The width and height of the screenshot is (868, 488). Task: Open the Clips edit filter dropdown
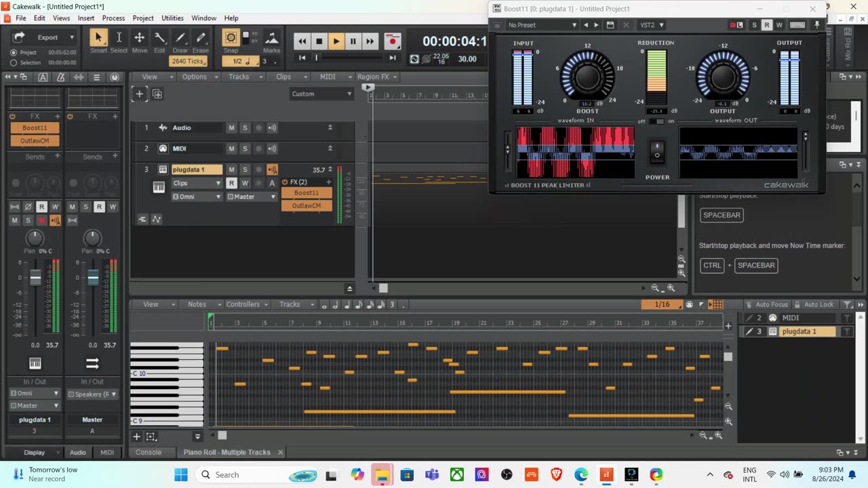pyautogui.click(x=197, y=183)
